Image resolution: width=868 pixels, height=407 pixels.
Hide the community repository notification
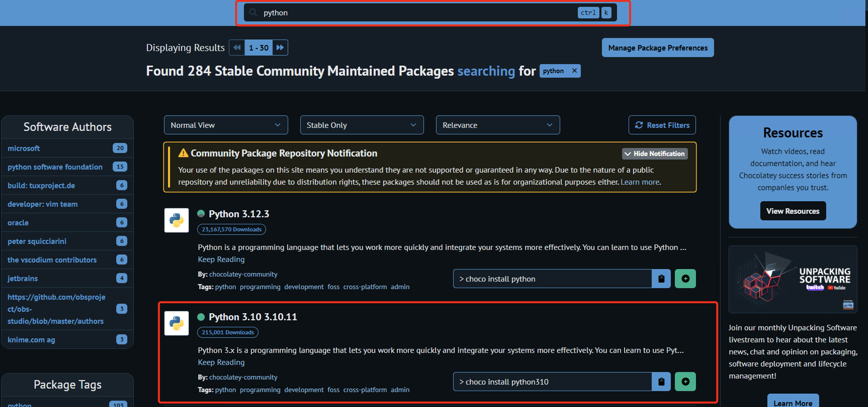pos(654,154)
